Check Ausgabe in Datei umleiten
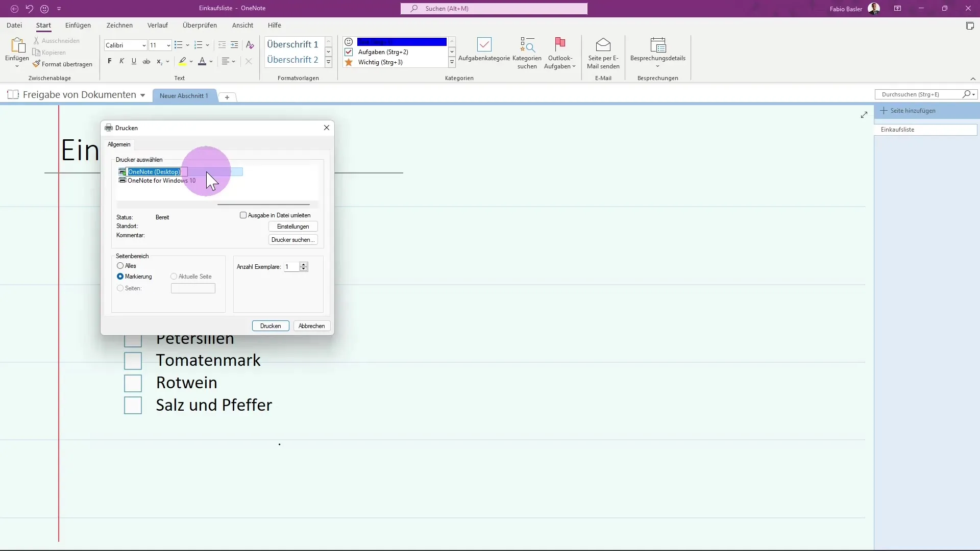This screenshot has width=980, height=551. click(243, 215)
